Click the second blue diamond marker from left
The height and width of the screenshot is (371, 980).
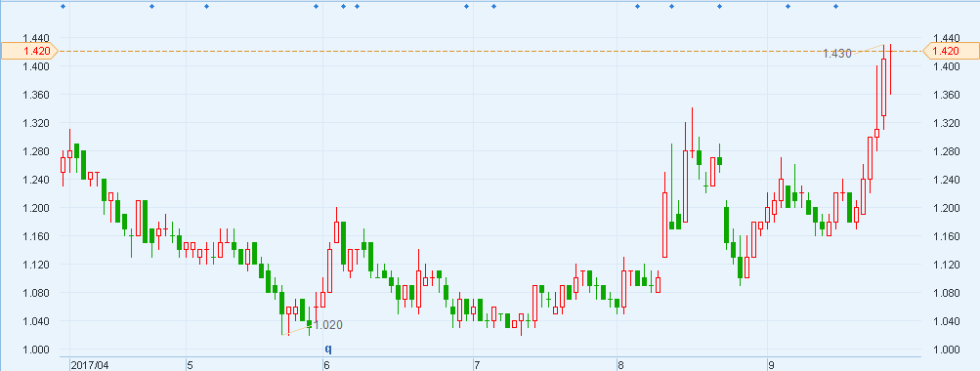tap(151, 6)
